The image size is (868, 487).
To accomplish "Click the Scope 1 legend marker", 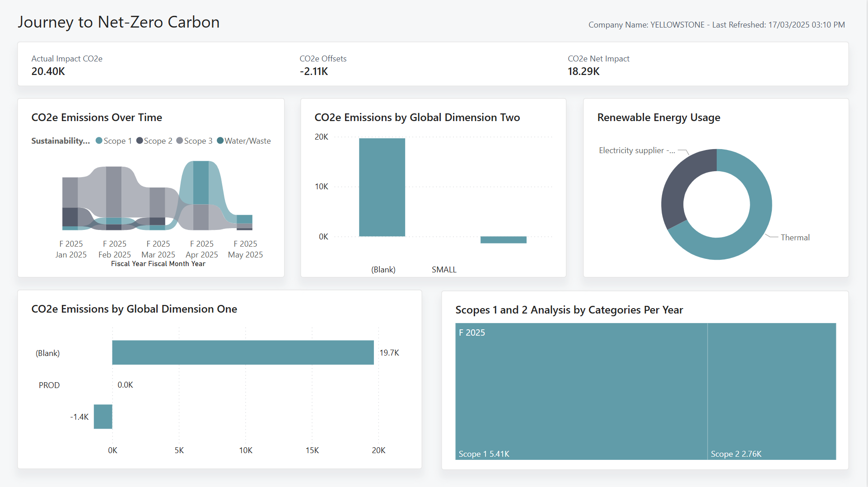I will click(99, 141).
